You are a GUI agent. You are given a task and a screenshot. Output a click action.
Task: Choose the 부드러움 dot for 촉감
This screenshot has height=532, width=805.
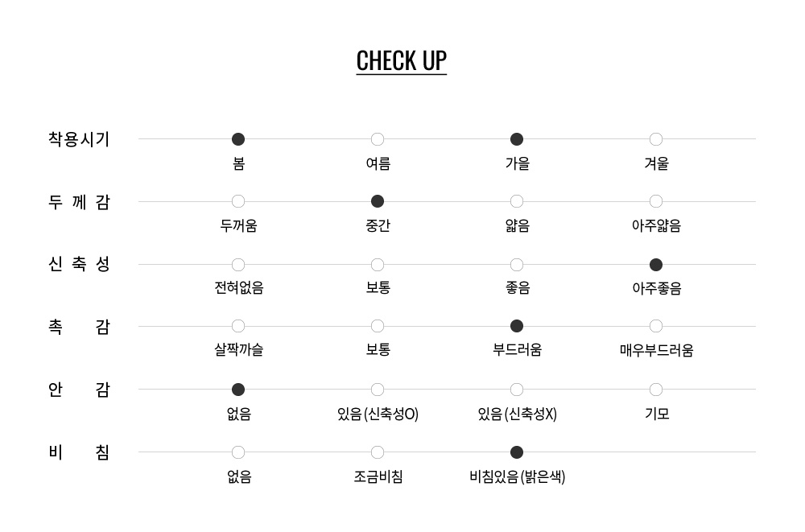point(517,326)
